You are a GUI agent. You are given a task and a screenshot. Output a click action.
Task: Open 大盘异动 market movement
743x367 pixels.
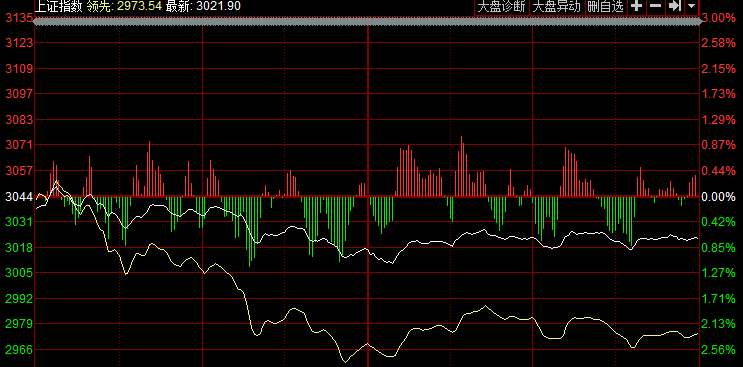[x=557, y=7]
